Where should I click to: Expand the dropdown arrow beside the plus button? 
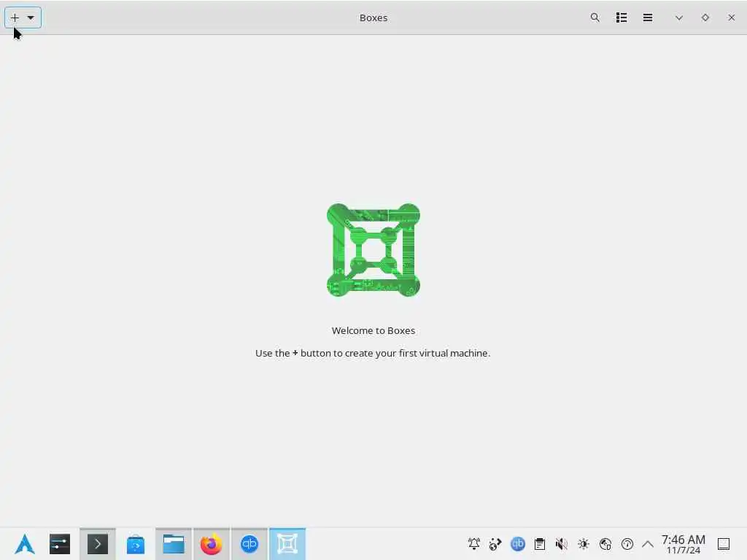coord(31,17)
